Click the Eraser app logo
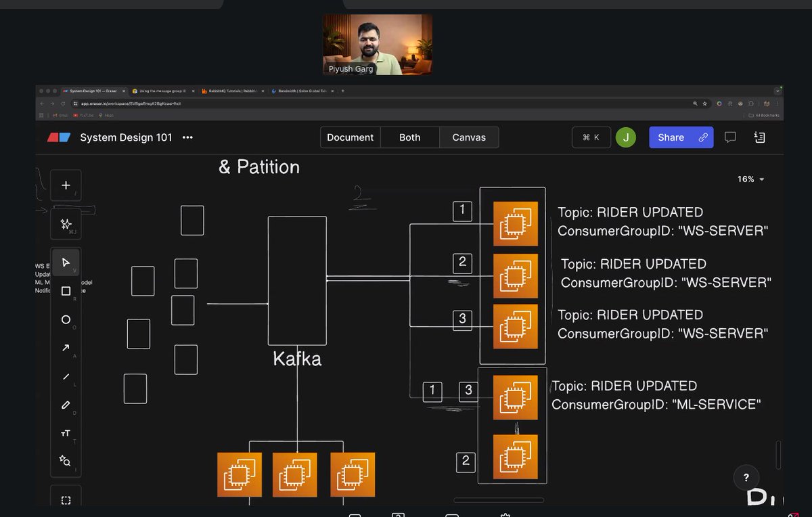Screen dimensions: 812x517 (x=58, y=137)
